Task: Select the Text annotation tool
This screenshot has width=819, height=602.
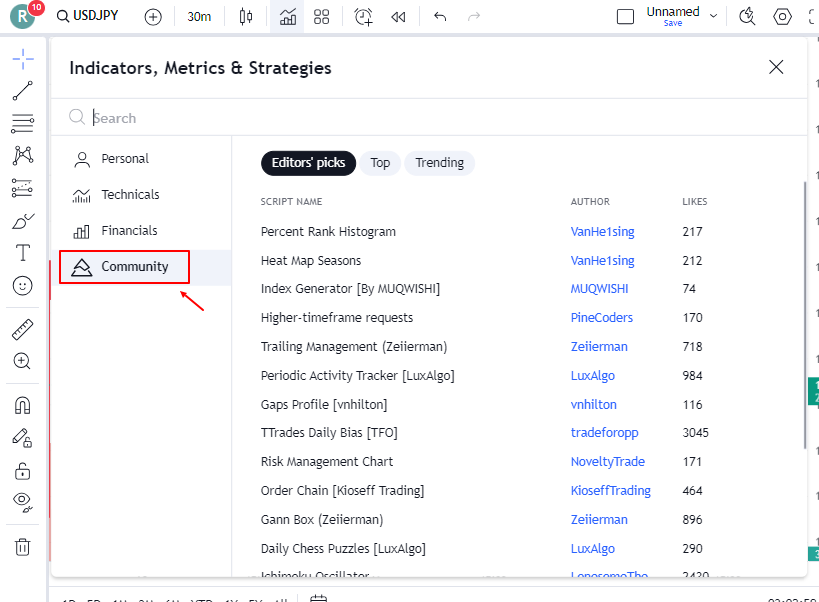Action: point(22,253)
